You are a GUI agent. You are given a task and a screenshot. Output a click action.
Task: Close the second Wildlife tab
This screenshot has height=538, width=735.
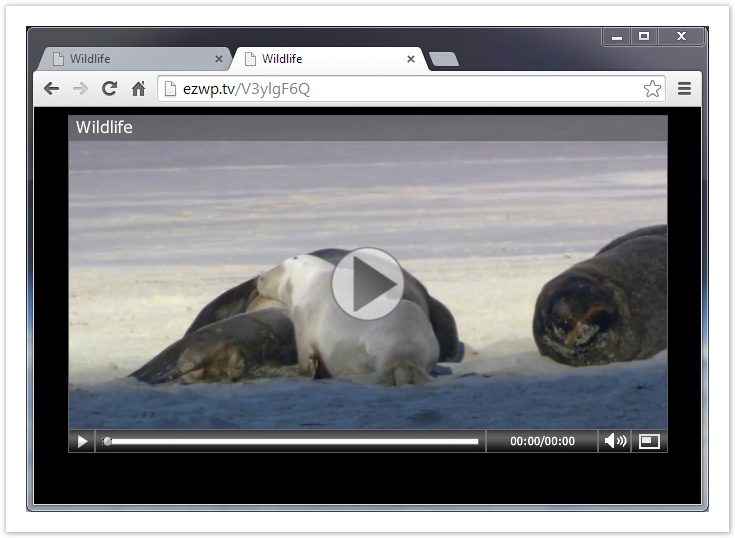pyautogui.click(x=411, y=59)
